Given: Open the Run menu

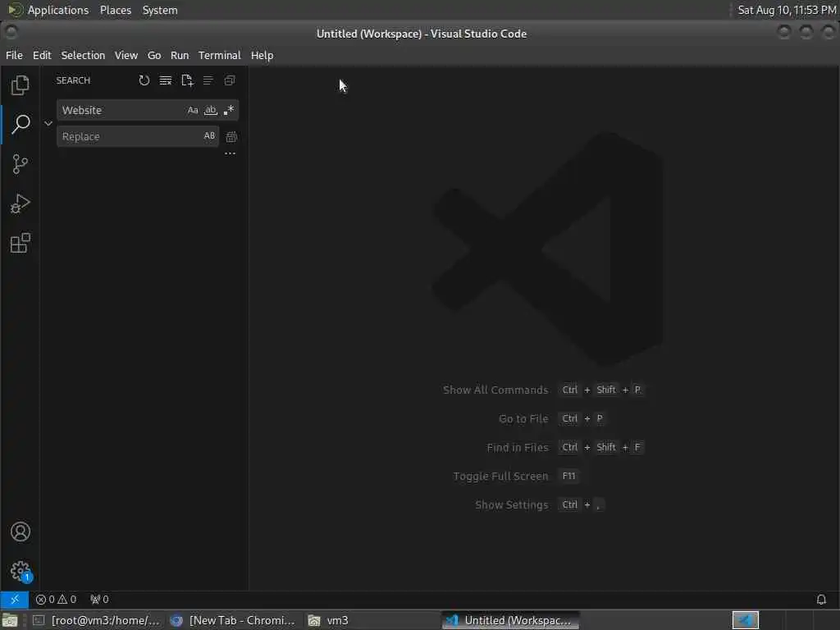Looking at the screenshot, I should pyautogui.click(x=180, y=55).
